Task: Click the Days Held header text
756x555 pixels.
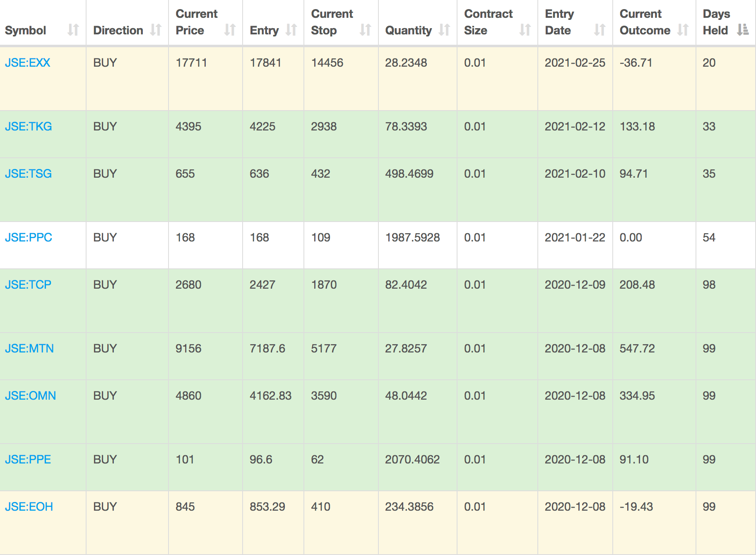Action: click(716, 22)
